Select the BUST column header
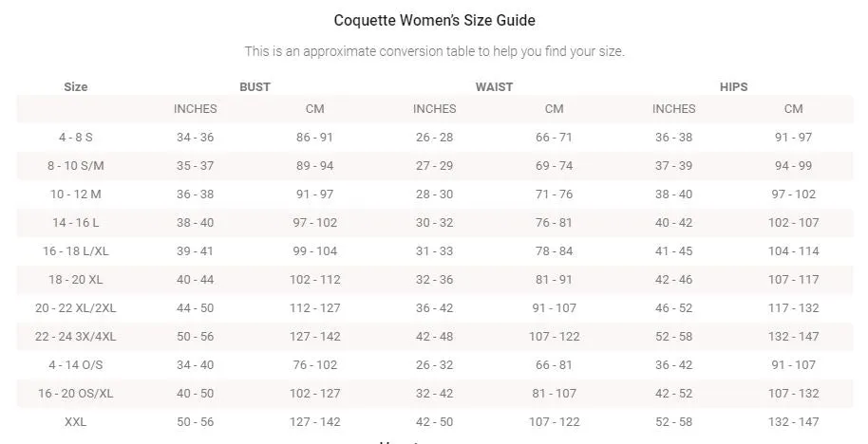868x444 pixels. (255, 87)
